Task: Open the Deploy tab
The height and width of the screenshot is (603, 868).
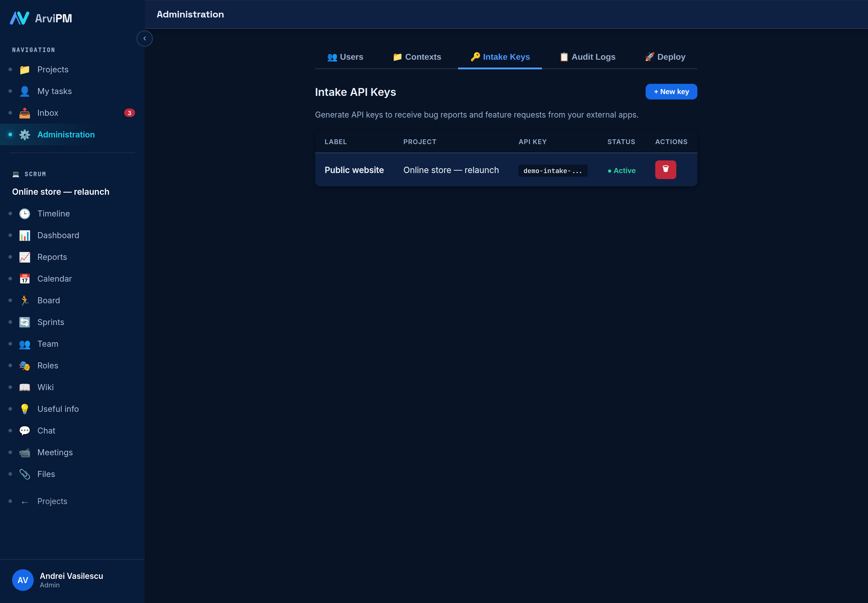Action: [x=665, y=57]
